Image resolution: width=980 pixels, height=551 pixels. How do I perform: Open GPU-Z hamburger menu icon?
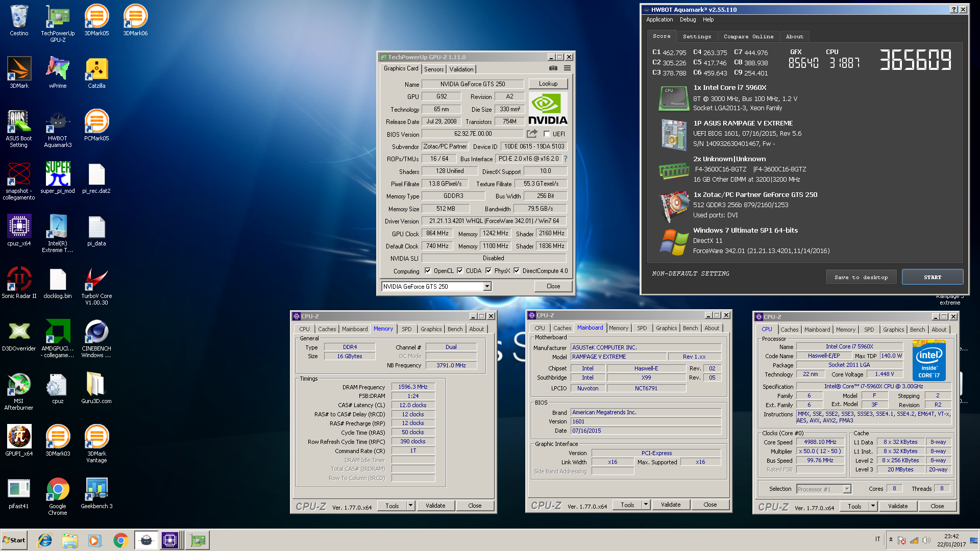coord(567,68)
